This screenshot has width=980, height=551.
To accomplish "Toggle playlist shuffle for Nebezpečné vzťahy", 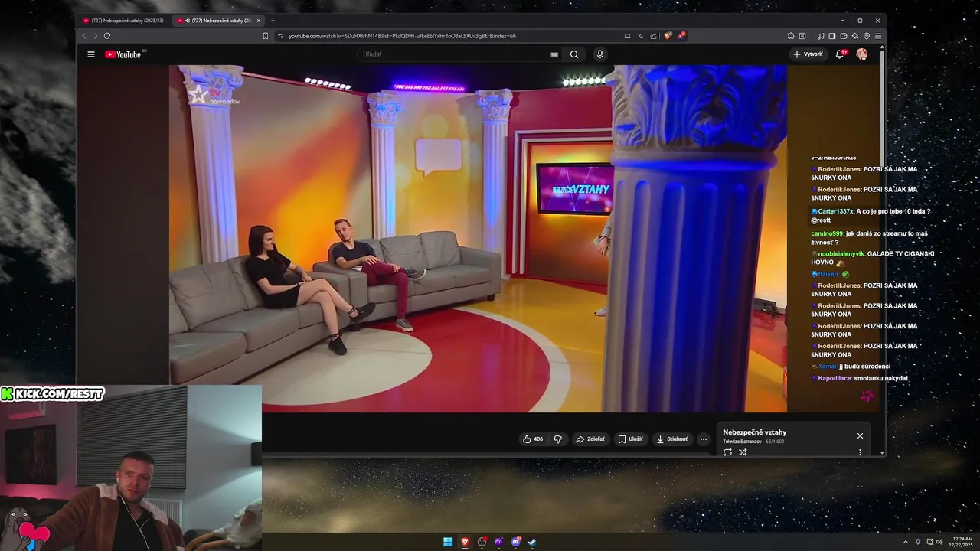I will (x=743, y=452).
